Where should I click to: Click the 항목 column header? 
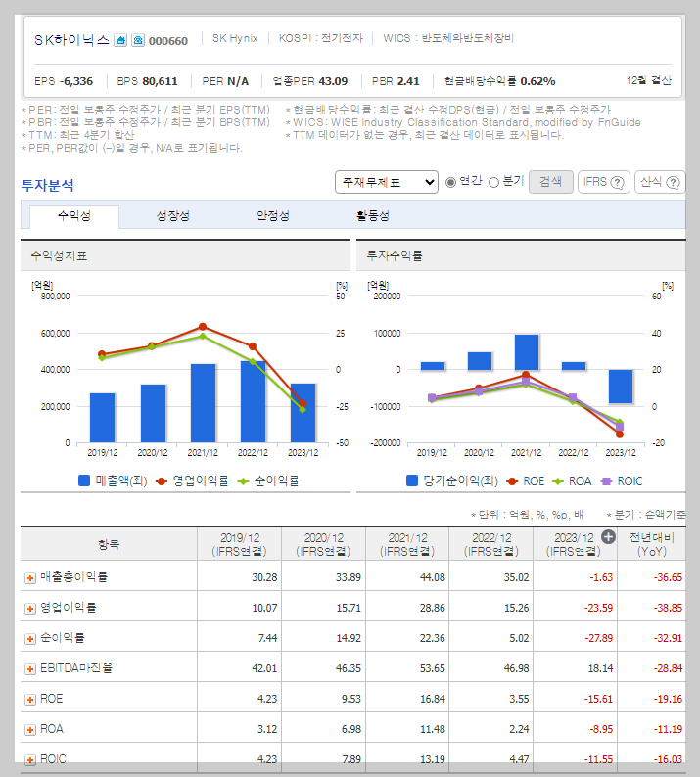pos(109,545)
